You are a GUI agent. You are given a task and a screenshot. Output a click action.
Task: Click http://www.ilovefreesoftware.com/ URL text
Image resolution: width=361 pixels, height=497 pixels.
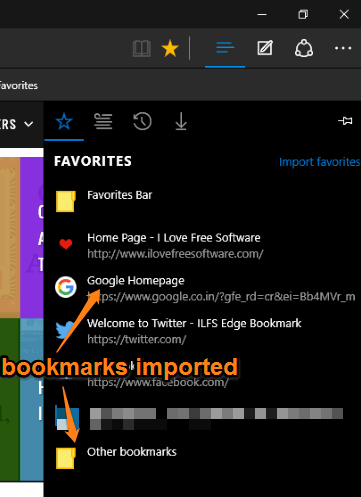pyautogui.click(x=175, y=254)
